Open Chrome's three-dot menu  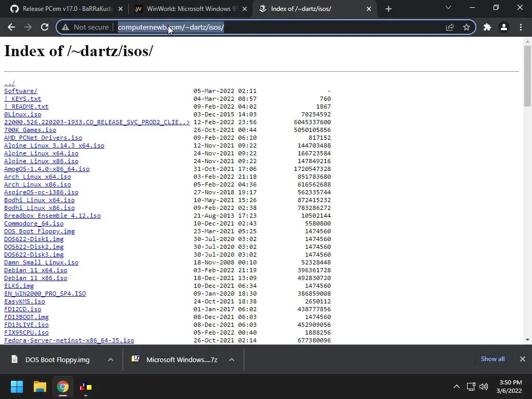pos(521,27)
